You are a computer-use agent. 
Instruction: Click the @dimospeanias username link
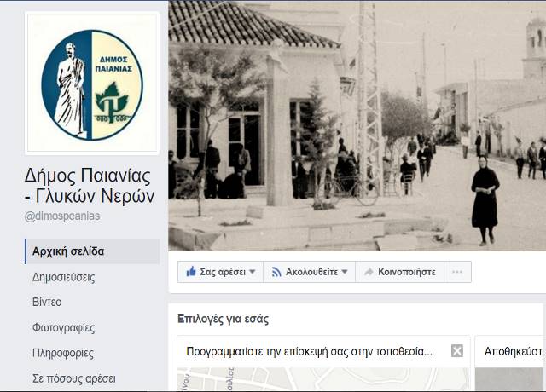[62, 216]
